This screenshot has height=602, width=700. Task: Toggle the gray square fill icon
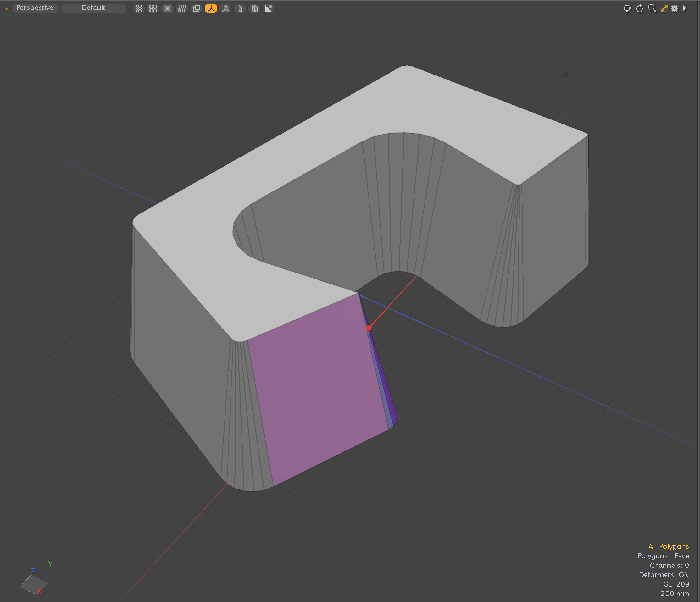168,8
